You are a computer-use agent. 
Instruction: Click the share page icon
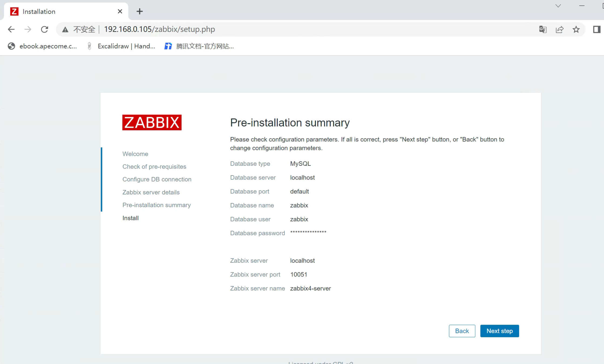click(559, 29)
